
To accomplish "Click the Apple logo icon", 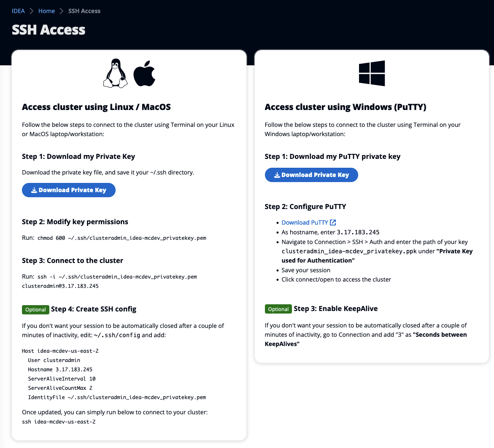I will tap(144, 73).
